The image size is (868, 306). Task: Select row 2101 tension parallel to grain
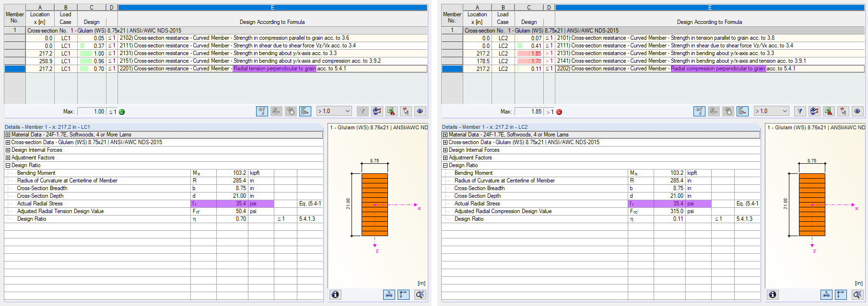click(653, 38)
